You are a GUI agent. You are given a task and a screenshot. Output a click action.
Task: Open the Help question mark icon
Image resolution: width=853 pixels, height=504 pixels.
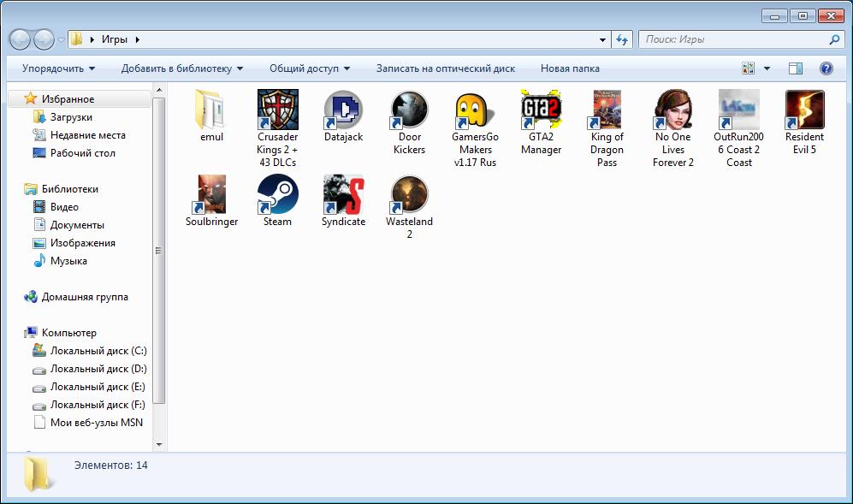coord(826,68)
